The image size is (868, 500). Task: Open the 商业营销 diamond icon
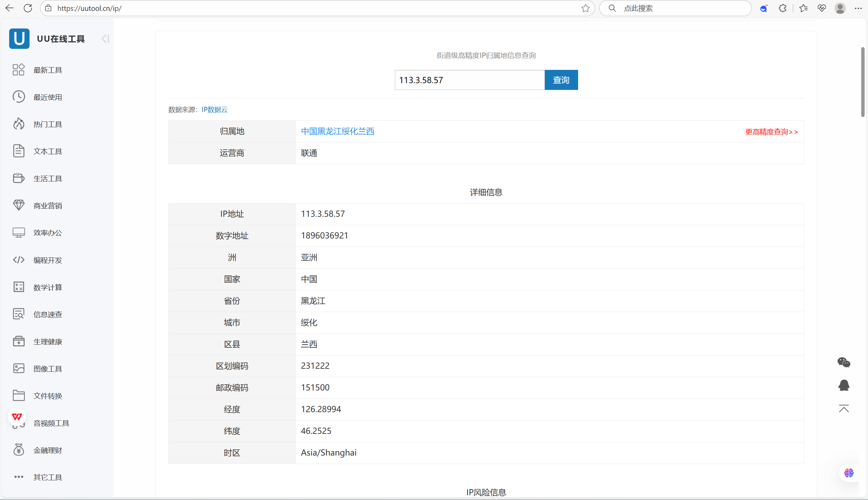click(19, 205)
